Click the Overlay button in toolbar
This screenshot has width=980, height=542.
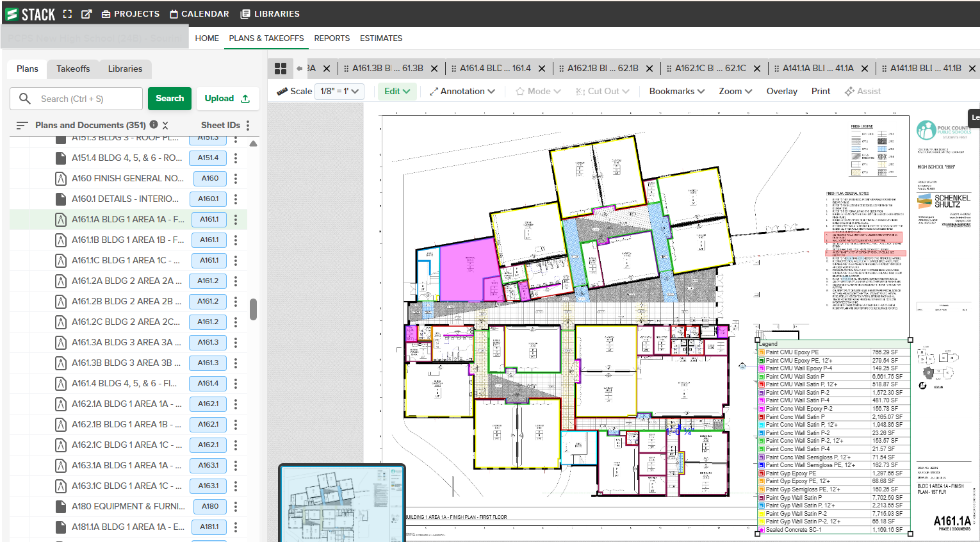(781, 92)
